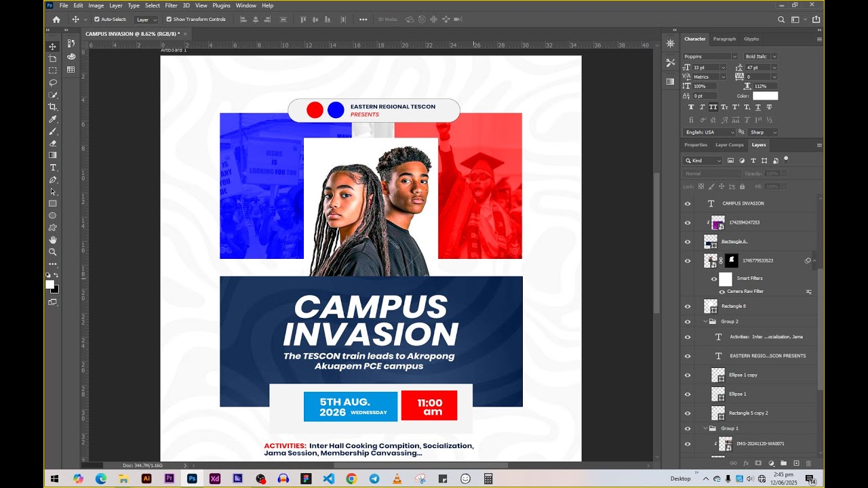Click the Home icon in options bar
The image size is (868, 488).
tap(56, 20)
